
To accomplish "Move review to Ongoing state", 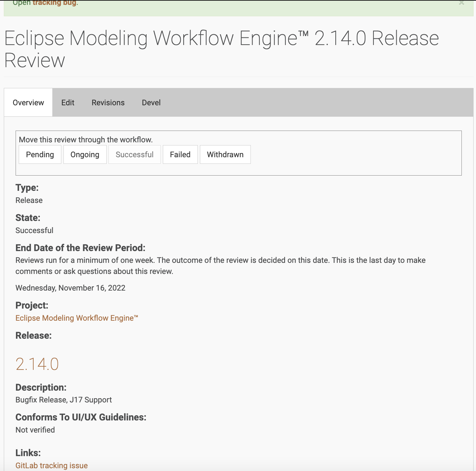I will (85, 154).
